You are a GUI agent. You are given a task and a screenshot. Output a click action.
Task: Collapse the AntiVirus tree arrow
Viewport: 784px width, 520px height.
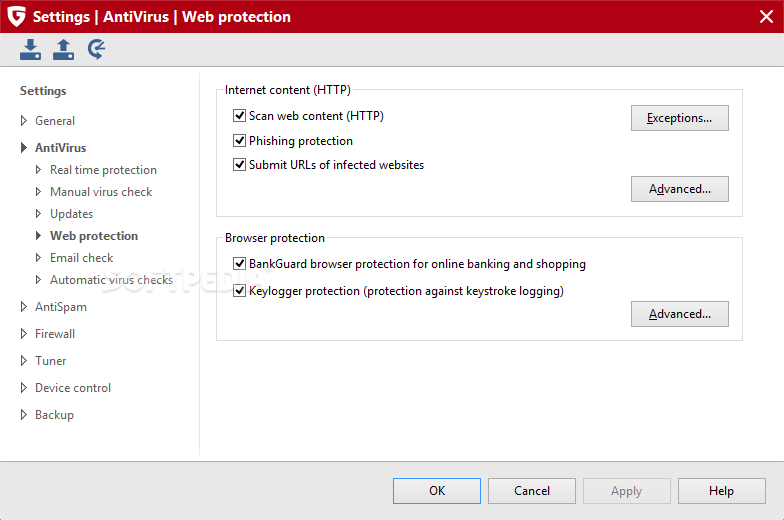pyautogui.click(x=24, y=148)
